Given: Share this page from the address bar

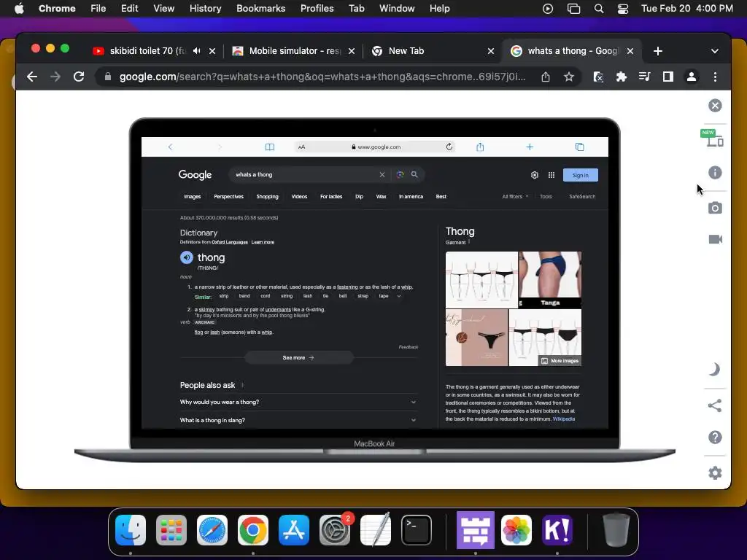Looking at the screenshot, I should tap(546, 77).
